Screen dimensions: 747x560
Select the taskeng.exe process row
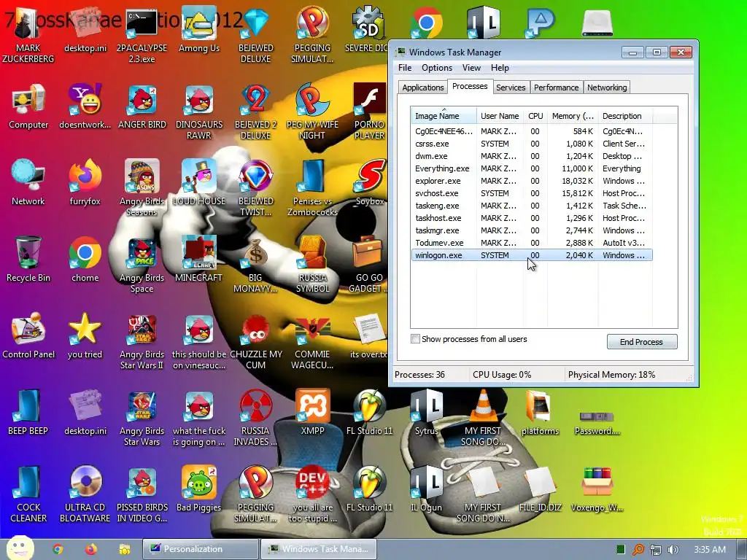pos(532,206)
